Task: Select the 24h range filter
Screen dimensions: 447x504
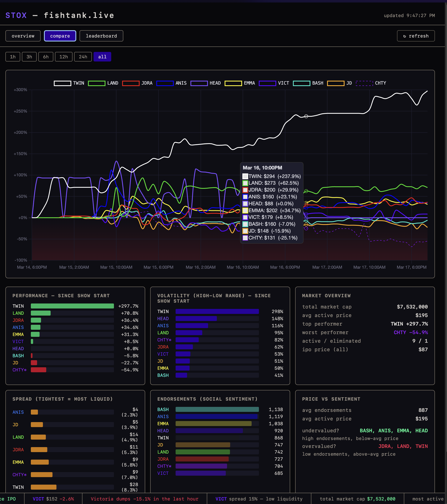Action: coord(83,57)
